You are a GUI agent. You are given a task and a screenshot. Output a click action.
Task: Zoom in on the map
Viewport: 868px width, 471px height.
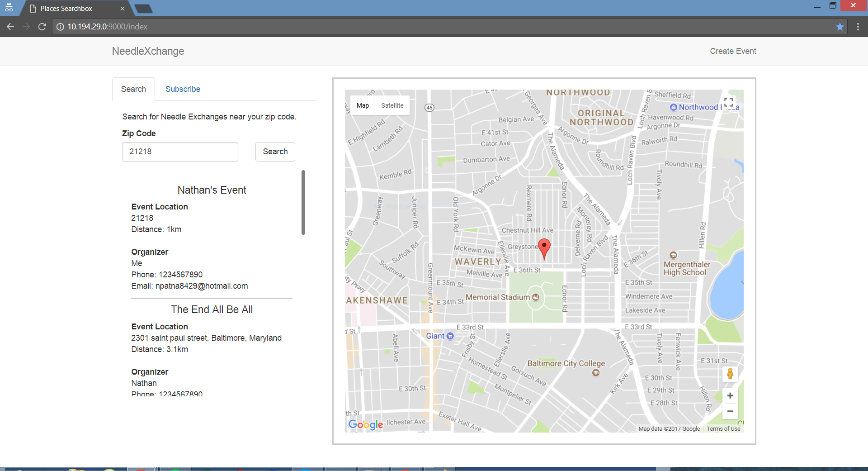pos(730,396)
